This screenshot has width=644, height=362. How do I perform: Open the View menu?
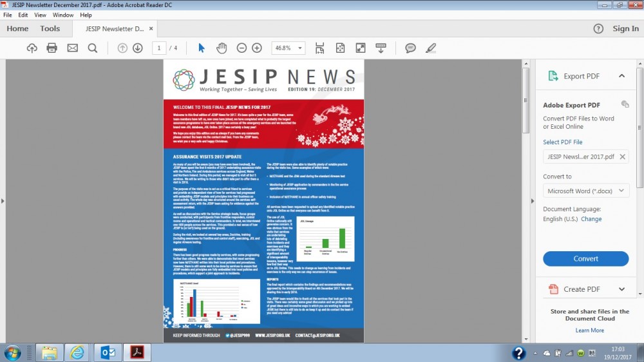click(x=40, y=15)
